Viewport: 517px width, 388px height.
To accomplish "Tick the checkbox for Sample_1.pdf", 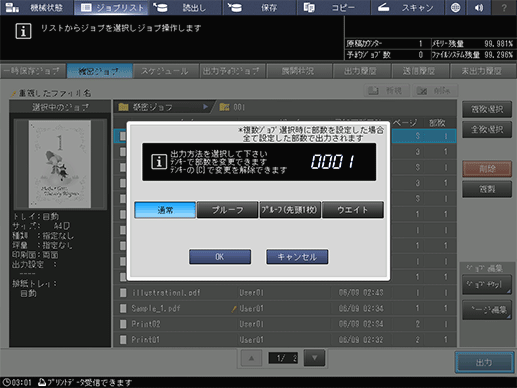I will [123, 308].
